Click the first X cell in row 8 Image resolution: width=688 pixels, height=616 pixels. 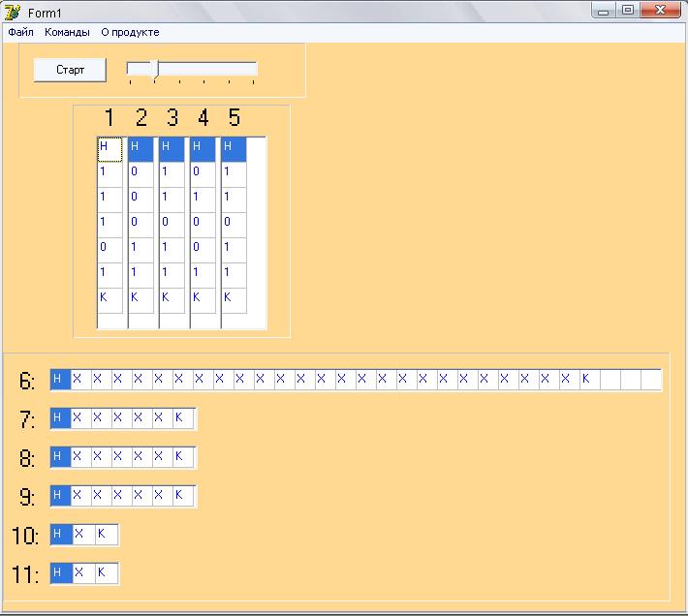click(x=81, y=457)
